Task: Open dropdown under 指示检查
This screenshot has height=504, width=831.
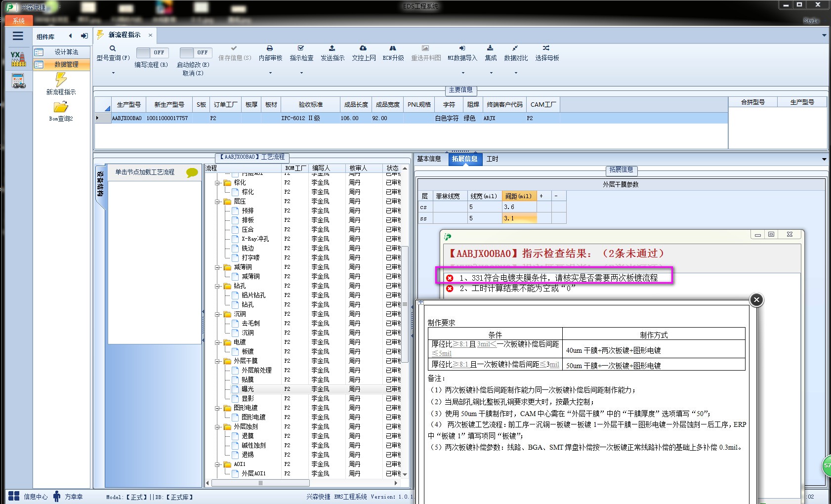Action: point(301,73)
